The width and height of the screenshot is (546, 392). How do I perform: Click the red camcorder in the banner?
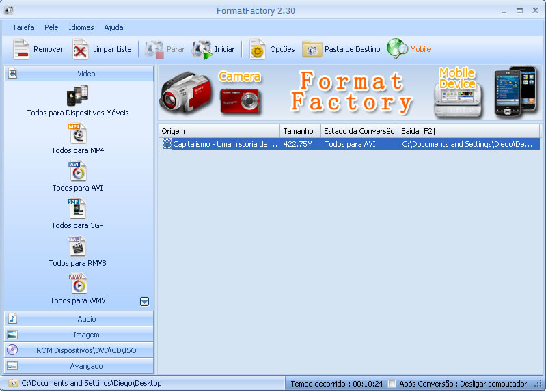pyautogui.click(x=186, y=92)
